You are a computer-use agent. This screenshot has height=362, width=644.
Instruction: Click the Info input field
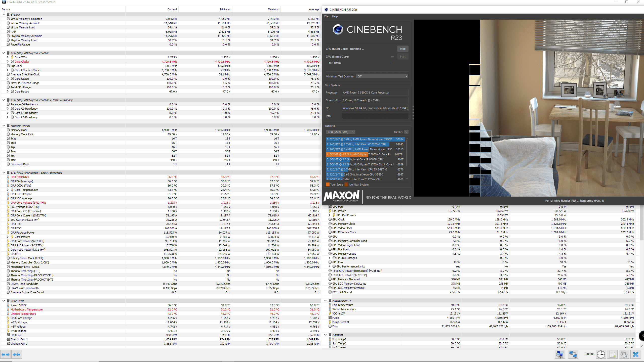[x=375, y=116]
